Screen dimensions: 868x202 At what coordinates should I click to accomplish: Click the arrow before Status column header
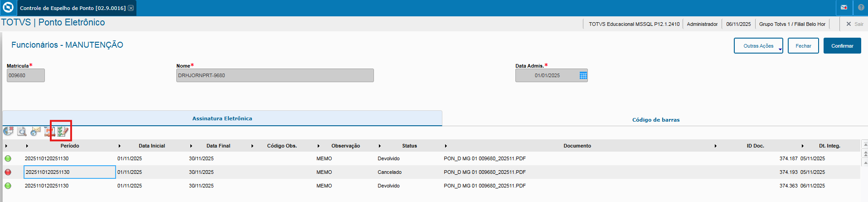[x=380, y=146]
